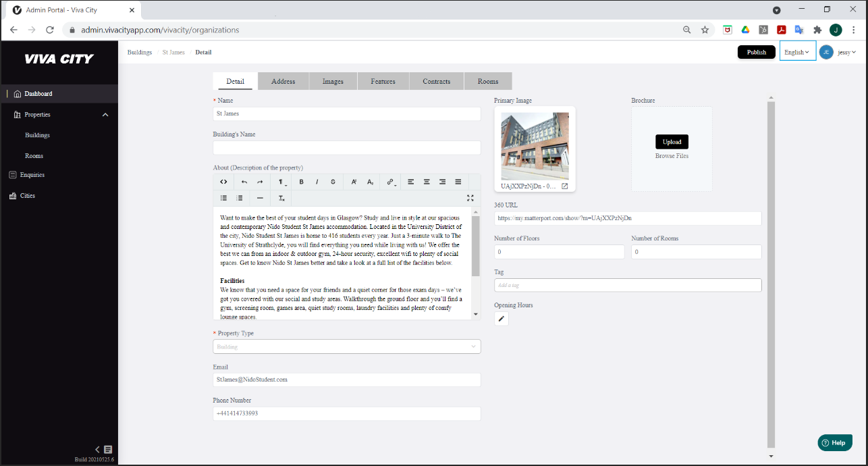Open the Help chat button
Image resolution: width=868 pixels, height=466 pixels.
pyautogui.click(x=834, y=443)
